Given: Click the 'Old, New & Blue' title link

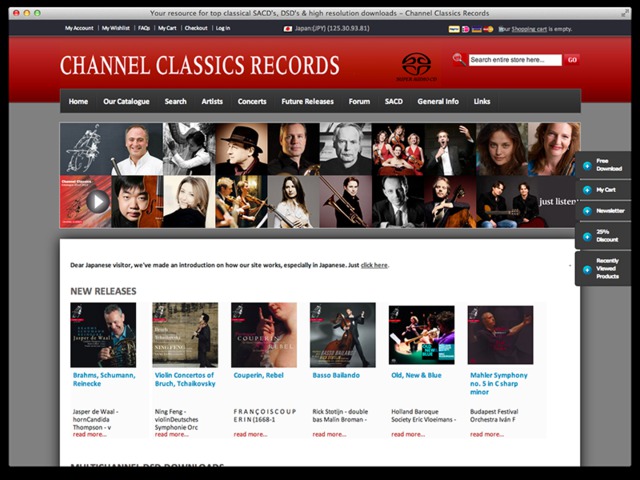Looking at the screenshot, I should click(416, 376).
